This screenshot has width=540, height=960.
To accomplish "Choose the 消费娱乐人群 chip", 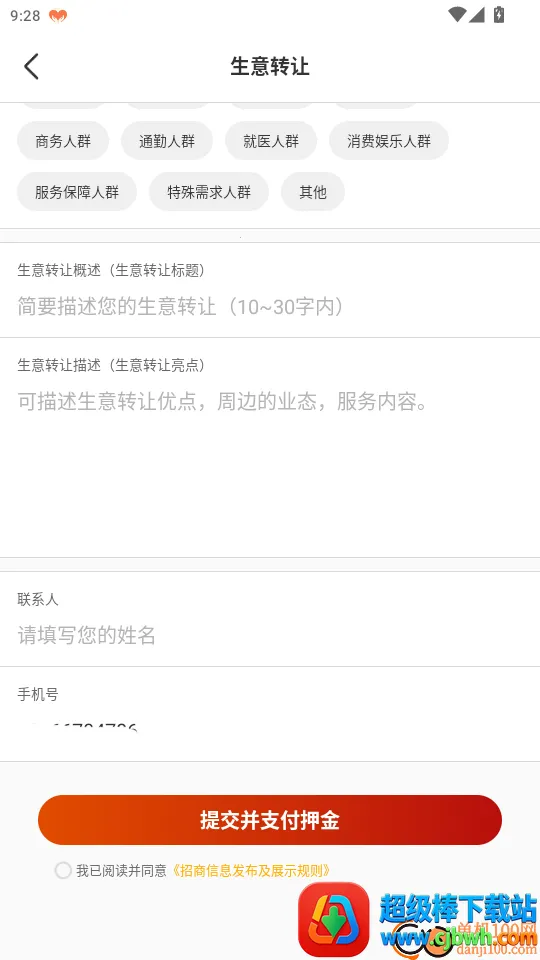I will point(389,141).
